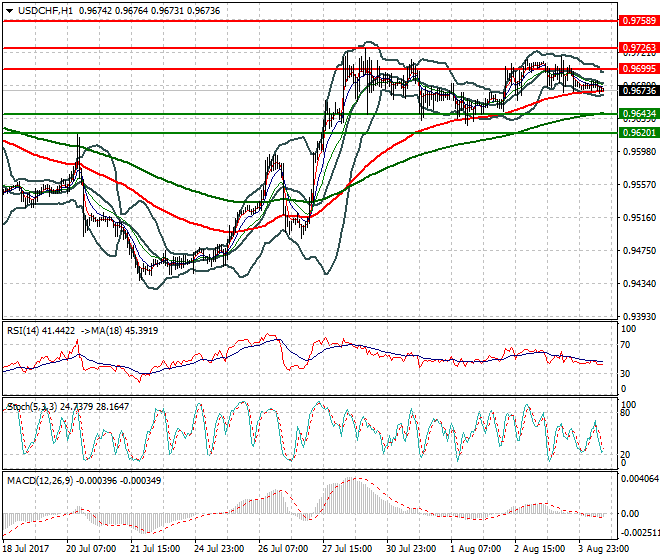Click the 0.95160 price axis value
This screenshot has width=660, height=560.
[639, 217]
